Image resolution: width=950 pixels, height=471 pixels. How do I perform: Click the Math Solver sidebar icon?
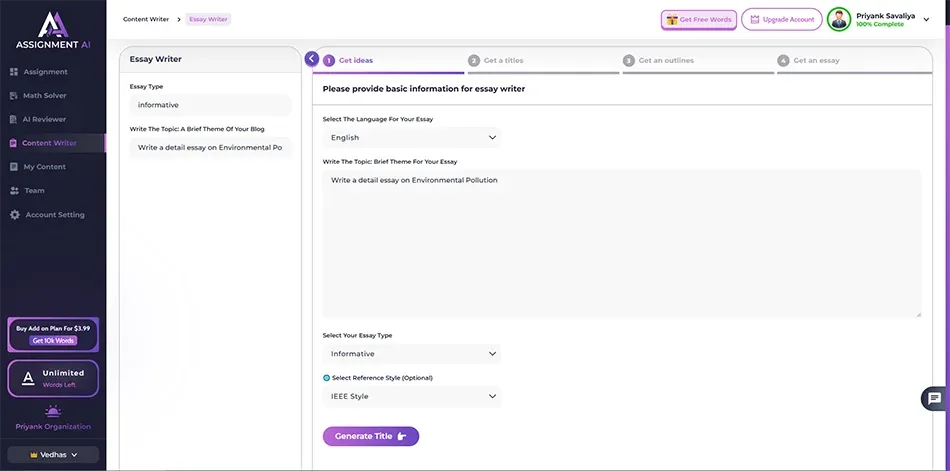point(14,96)
